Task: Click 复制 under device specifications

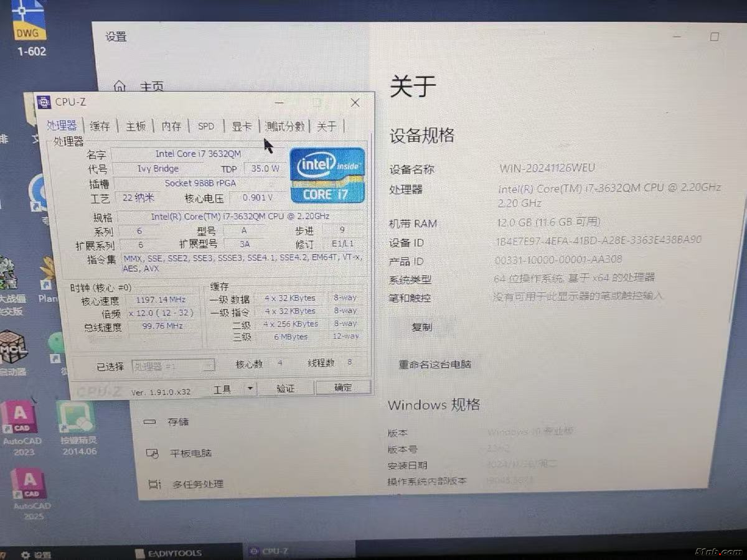Action: tap(421, 327)
